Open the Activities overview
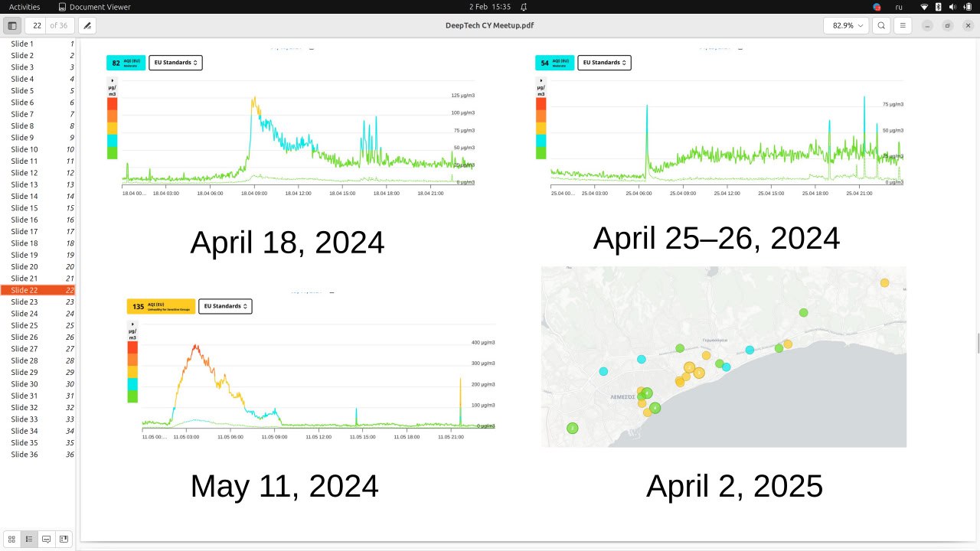 pos(24,7)
